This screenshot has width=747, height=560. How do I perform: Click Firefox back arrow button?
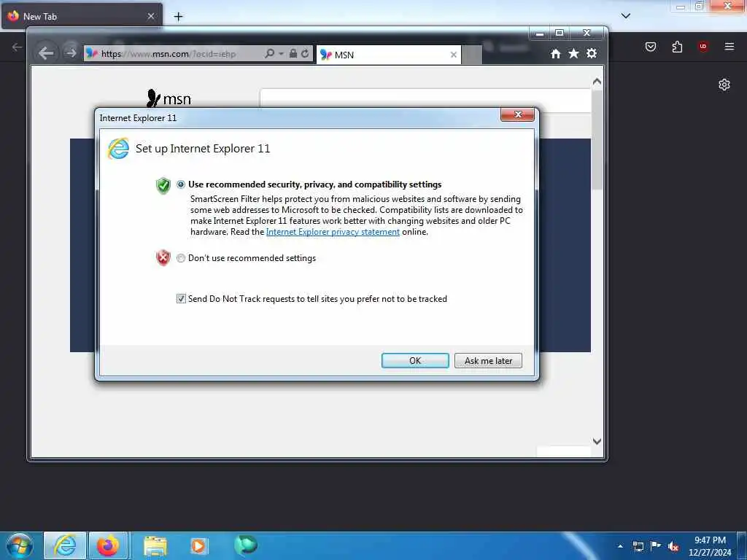[18, 47]
